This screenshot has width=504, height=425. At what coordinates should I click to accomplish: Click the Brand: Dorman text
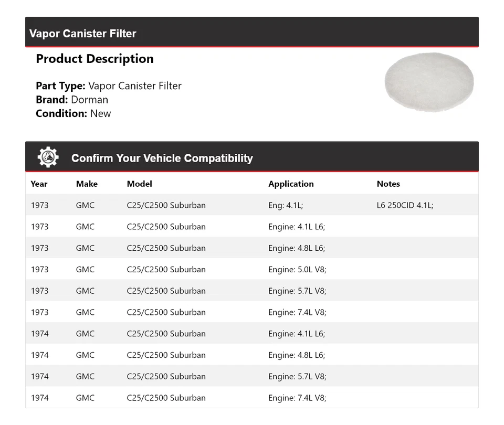click(x=72, y=100)
